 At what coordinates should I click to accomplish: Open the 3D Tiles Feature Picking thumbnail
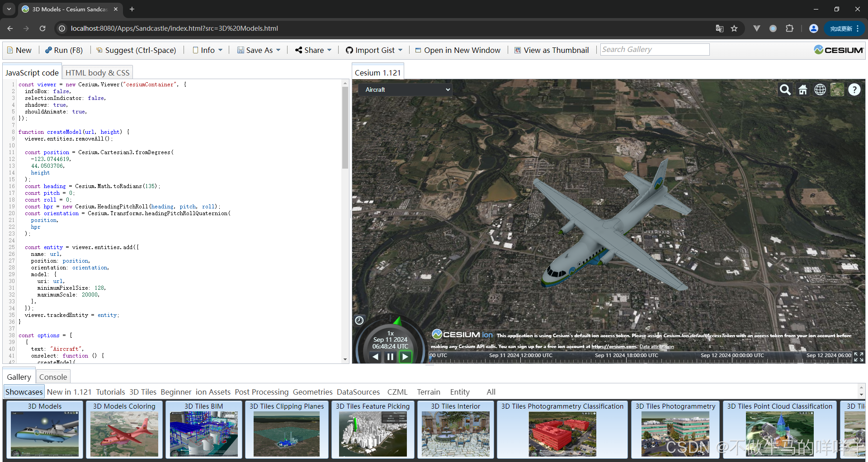(373, 429)
